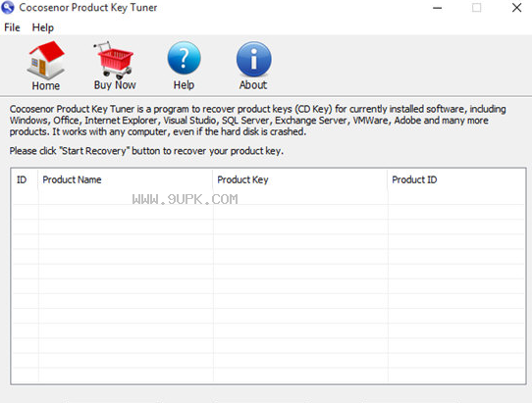
Task: Click the Home house icon
Action: (x=46, y=60)
